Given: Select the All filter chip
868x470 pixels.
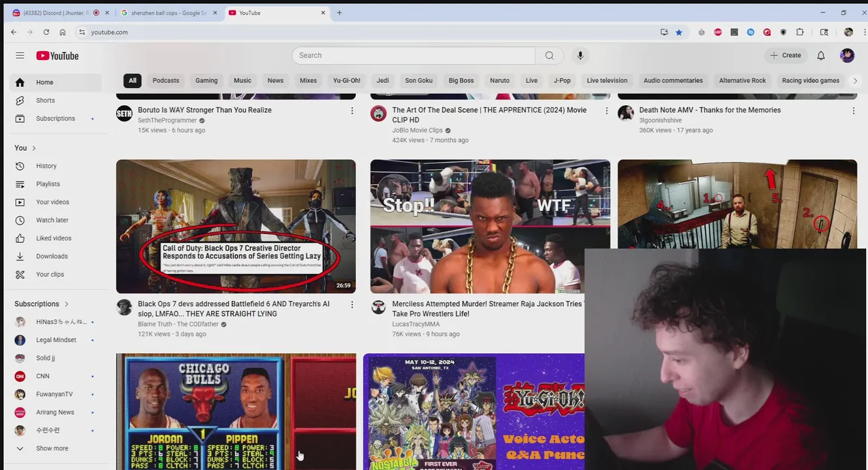Looking at the screenshot, I should [133, 81].
